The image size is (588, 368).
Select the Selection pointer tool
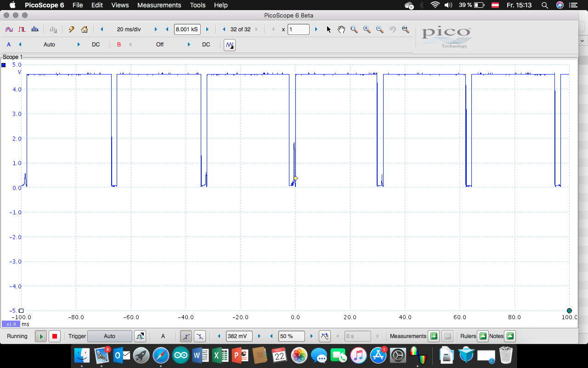(x=329, y=29)
